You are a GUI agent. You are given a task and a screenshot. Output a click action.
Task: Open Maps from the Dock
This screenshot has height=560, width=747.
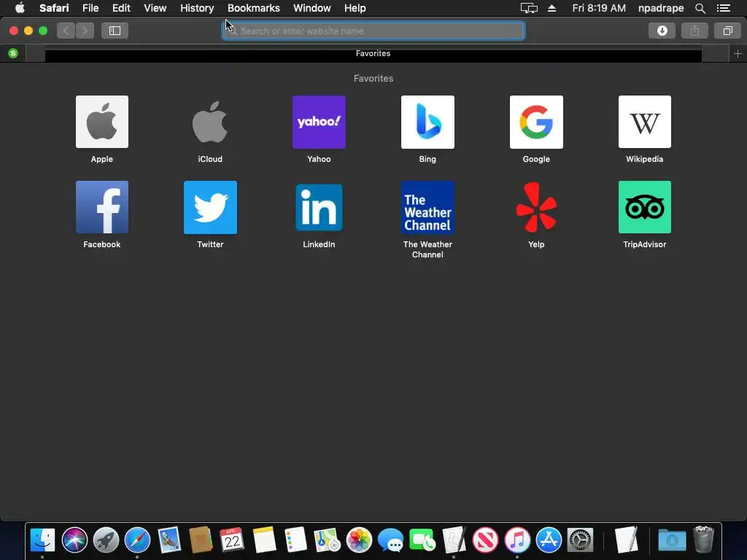(x=327, y=540)
